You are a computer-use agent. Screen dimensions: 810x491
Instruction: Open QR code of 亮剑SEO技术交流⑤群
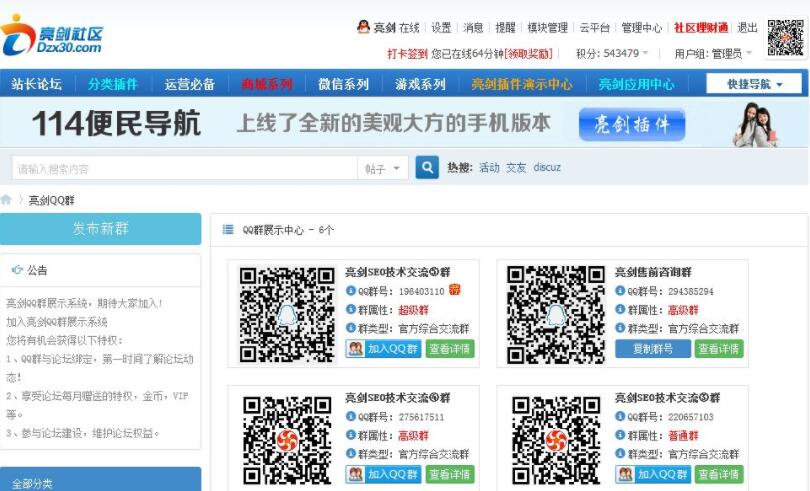[556, 439]
